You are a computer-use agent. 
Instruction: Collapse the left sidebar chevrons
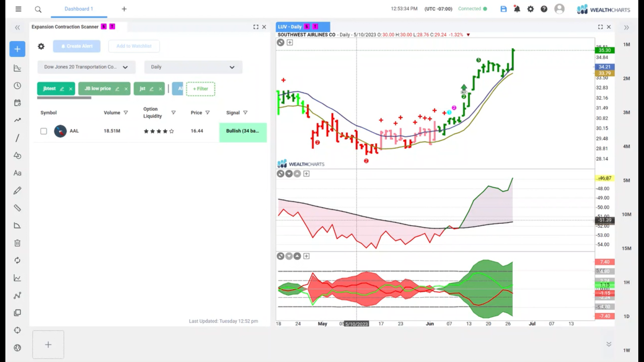(17, 27)
